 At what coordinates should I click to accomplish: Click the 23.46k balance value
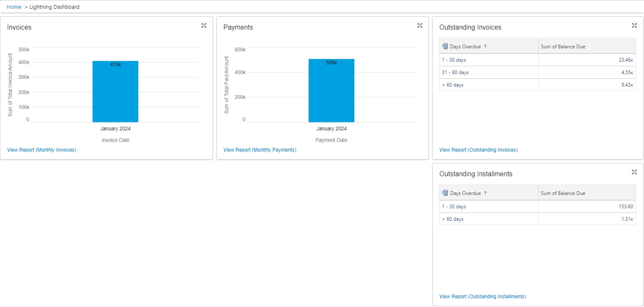626,60
